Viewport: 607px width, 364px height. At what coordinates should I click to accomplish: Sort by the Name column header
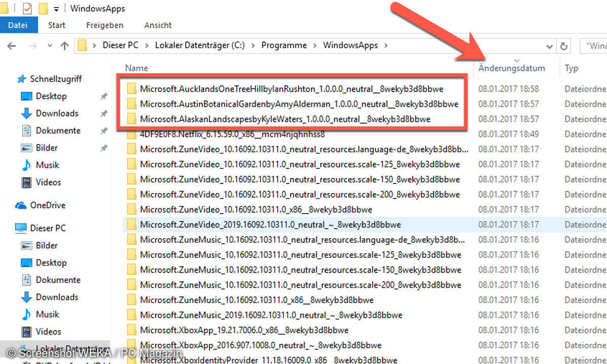[x=137, y=68]
